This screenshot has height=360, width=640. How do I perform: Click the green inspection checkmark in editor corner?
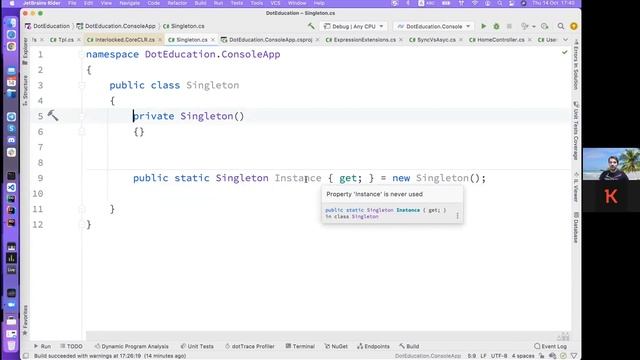(564, 52)
